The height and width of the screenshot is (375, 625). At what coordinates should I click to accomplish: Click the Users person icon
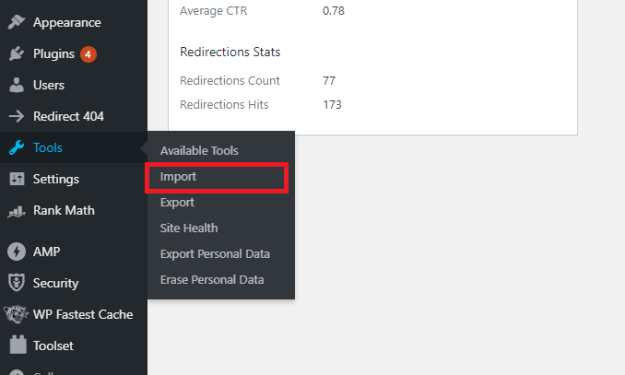(16, 85)
